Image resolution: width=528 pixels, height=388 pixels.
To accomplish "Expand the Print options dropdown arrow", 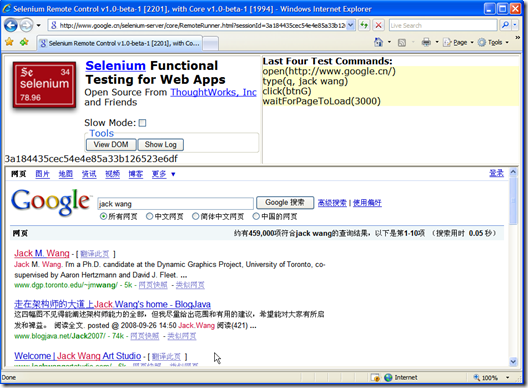I will pyautogui.click(x=437, y=42).
